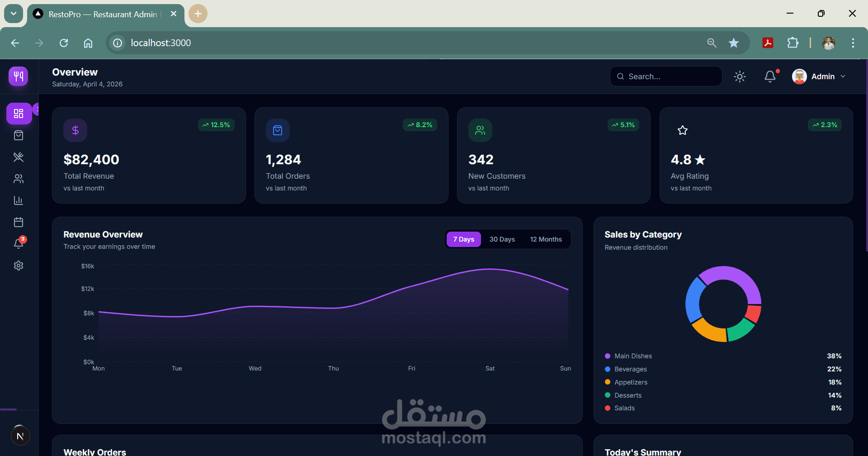This screenshot has height=456, width=868.
Task: Open the Adobe Acrobat extension icon
Action: click(768, 43)
